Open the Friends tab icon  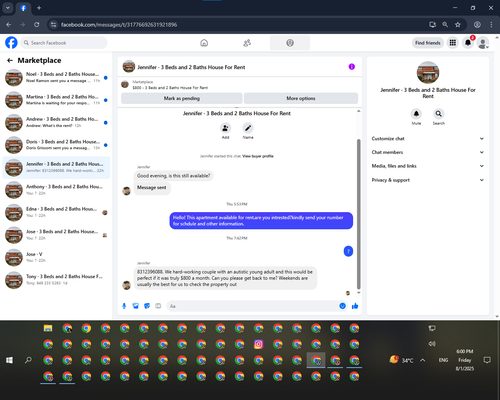coord(247,43)
